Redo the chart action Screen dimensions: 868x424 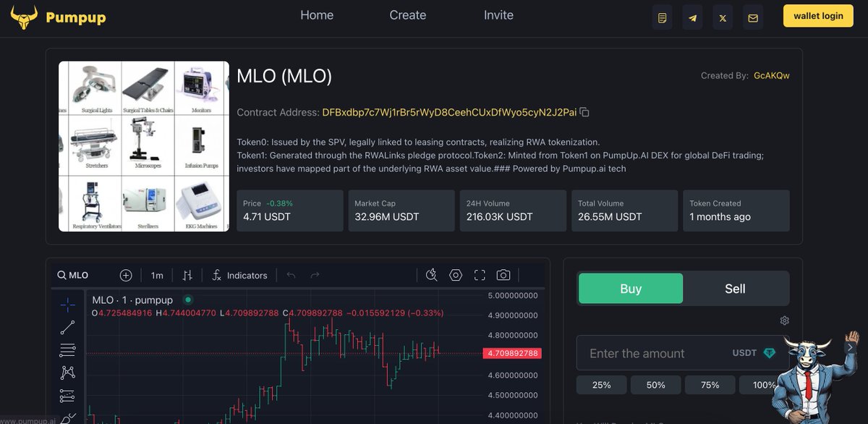(315, 275)
